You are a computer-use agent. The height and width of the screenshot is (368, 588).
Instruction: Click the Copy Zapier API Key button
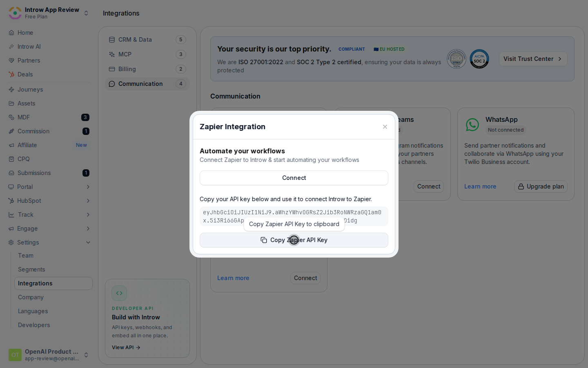pyautogui.click(x=294, y=240)
